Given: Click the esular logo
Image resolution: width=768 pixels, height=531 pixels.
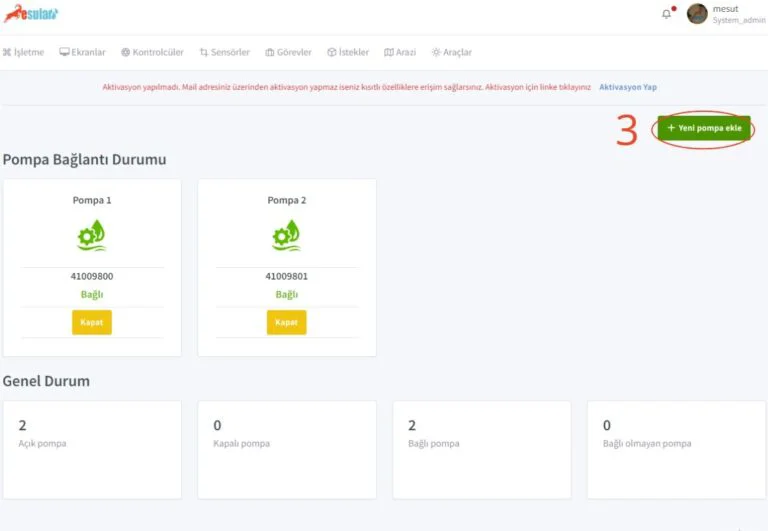Looking at the screenshot, I should tap(31, 14).
